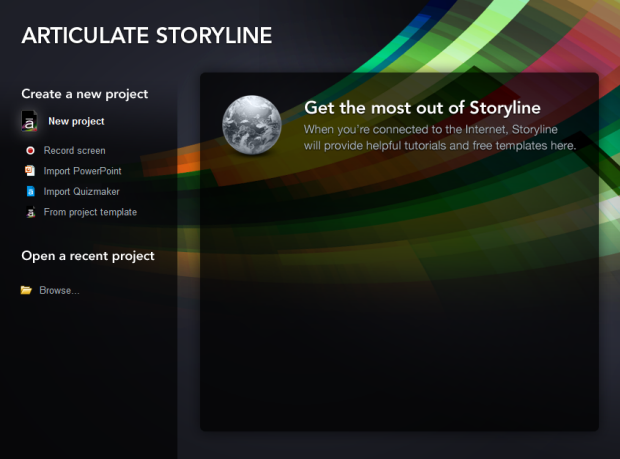Image resolution: width=620 pixels, height=459 pixels.
Task: Click the blue Quizmaker icon
Action: coord(30,191)
